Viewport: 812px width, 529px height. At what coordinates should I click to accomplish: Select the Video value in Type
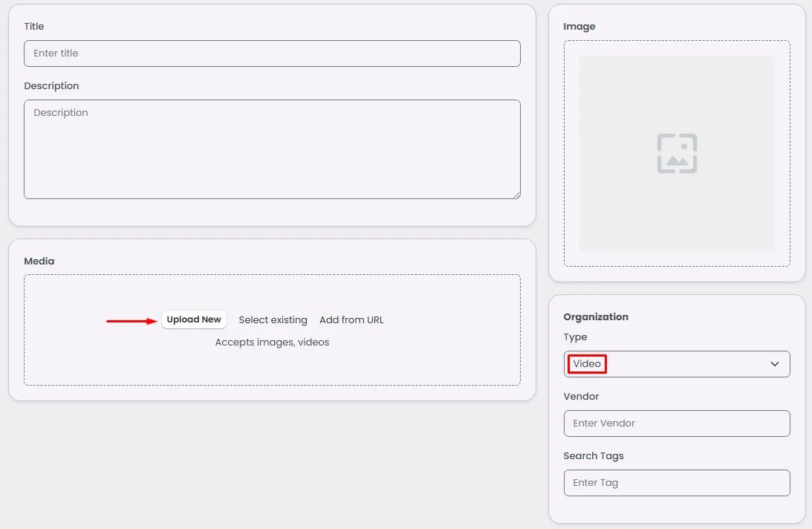[587, 364]
